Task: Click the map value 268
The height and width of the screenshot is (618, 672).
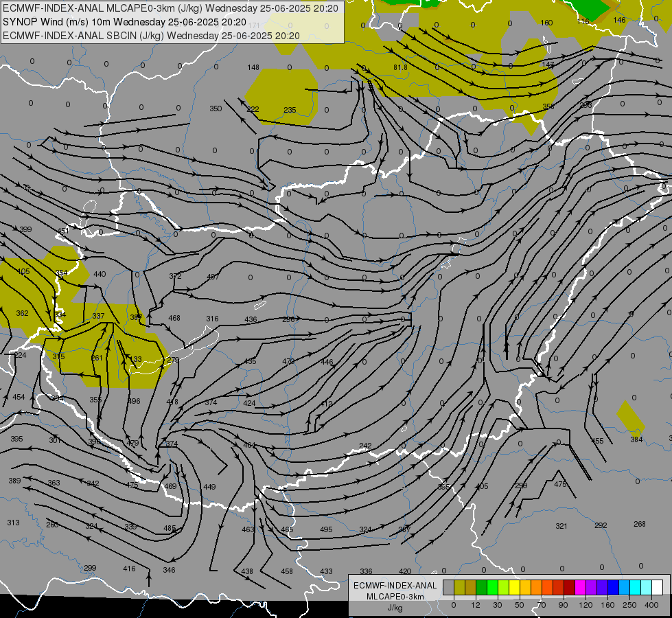Action: (x=640, y=524)
